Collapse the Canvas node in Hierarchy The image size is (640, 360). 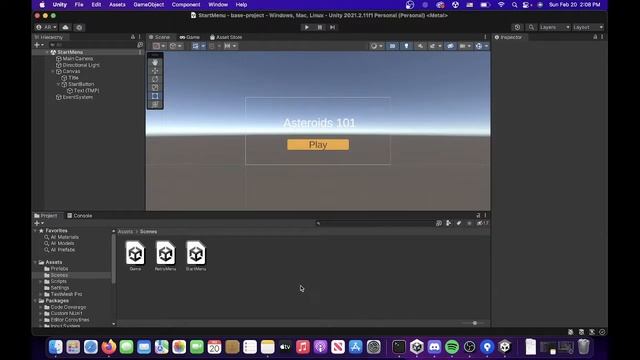click(53, 71)
